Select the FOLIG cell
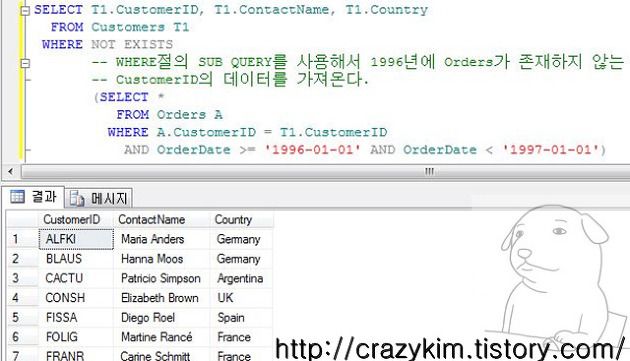The height and width of the screenshot is (361, 630). 76,337
